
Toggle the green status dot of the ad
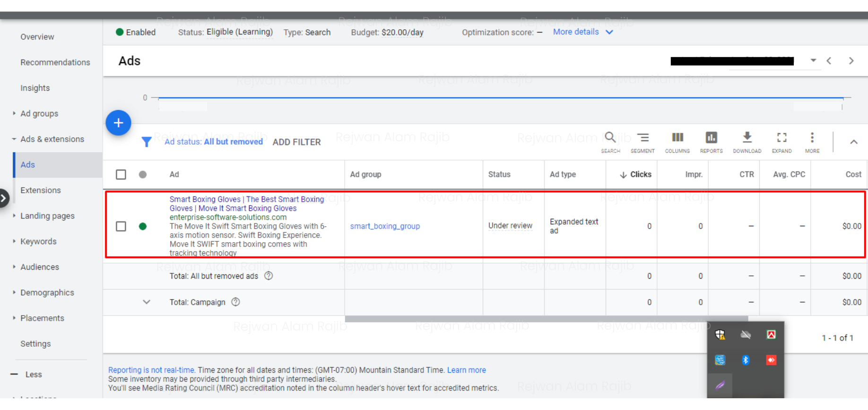tap(143, 226)
